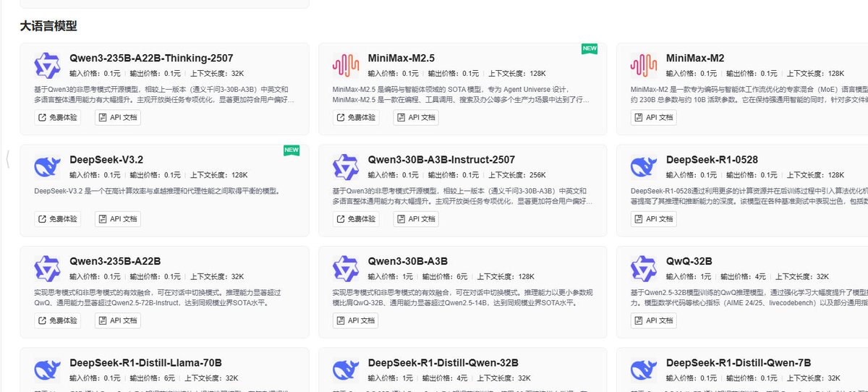The height and width of the screenshot is (392, 868).
Task: Open the DeepSeek-R1-Distill-Qwen-7B title
Action: tap(739, 362)
